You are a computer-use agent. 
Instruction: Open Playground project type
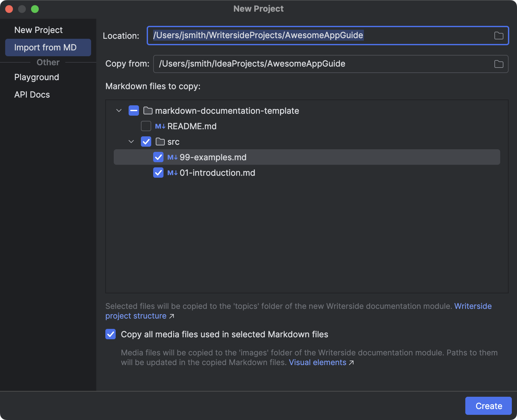37,77
